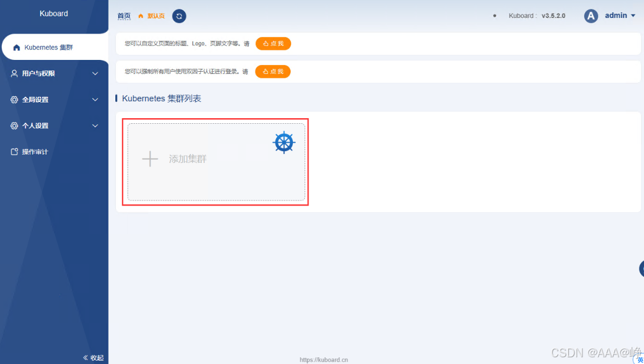Expand the 全局设置 chevron
Viewport: 644px width, 364px height.
click(95, 100)
